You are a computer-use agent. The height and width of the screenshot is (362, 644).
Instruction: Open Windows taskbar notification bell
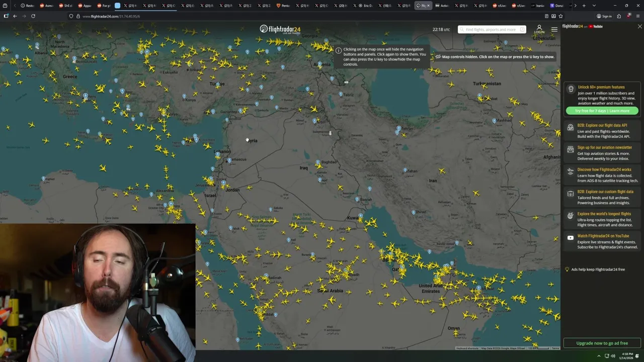click(637, 356)
